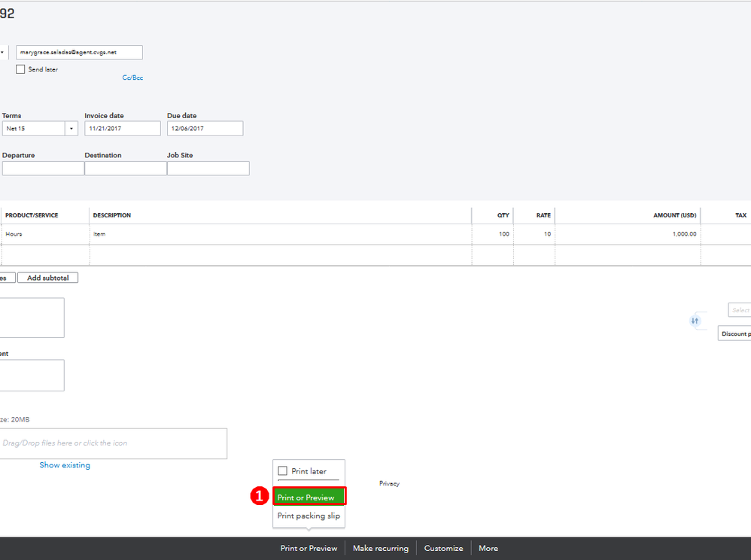Choose Print or Preview in popup menu
751x560 pixels.
(309, 498)
